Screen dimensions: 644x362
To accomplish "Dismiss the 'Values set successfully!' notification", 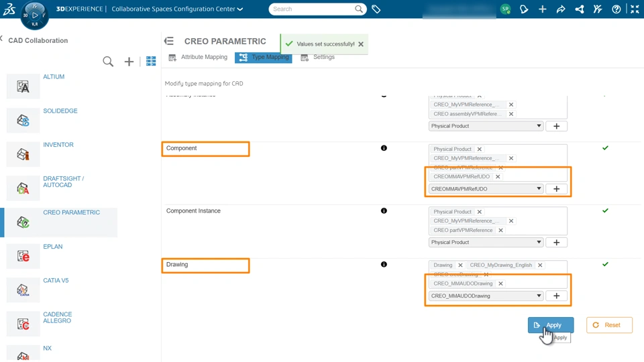I will 361,44.
